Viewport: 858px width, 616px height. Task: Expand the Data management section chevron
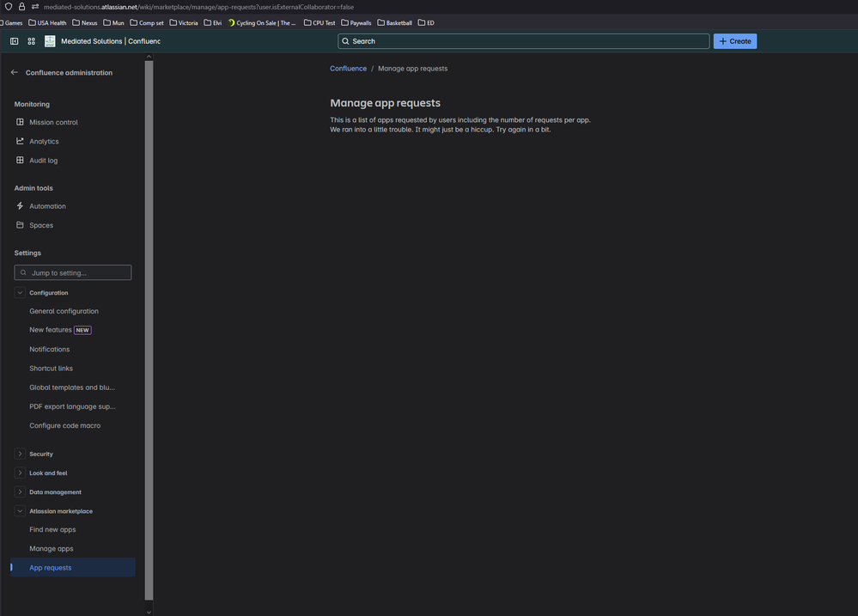click(20, 491)
